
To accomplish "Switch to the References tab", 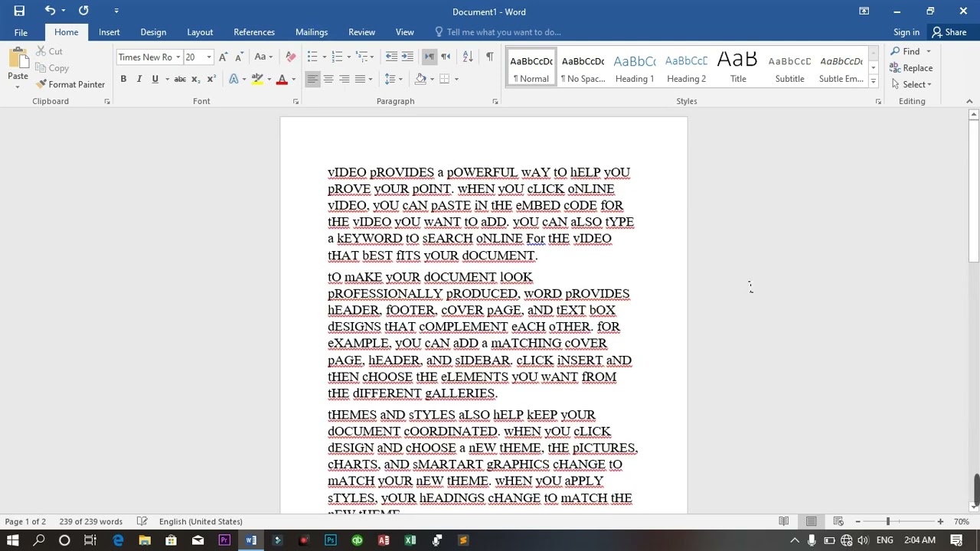I will [x=254, y=32].
